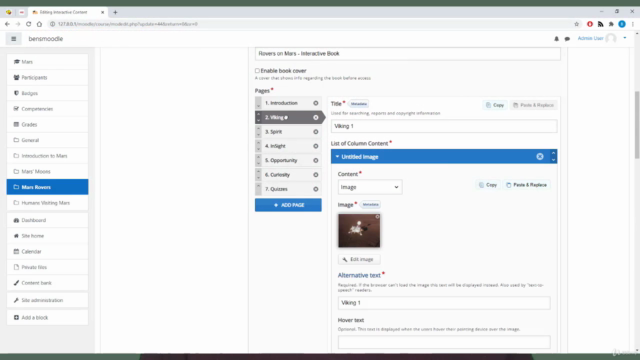This screenshot has height=360, width=640.
Task: Click the Viking rover image thumbnail
Action: 359,231
